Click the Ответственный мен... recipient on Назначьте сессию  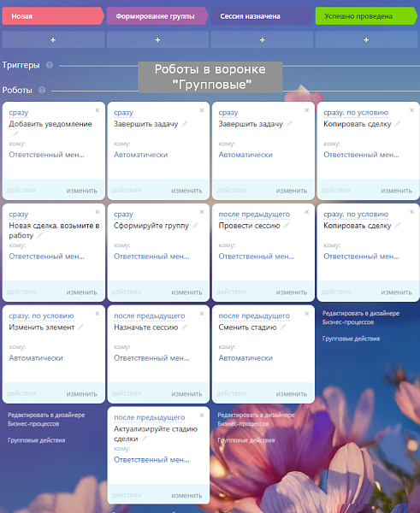pos(151,358)
